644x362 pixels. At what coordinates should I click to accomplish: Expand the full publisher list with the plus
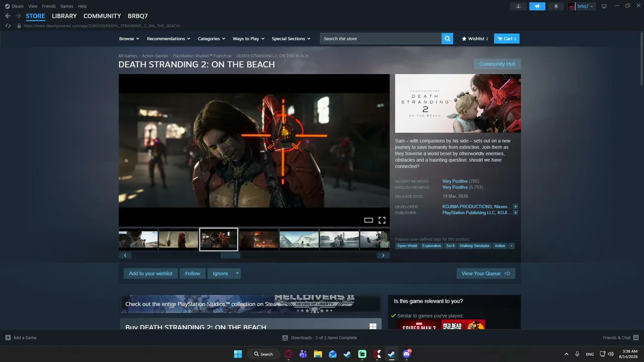click(515, 213)
